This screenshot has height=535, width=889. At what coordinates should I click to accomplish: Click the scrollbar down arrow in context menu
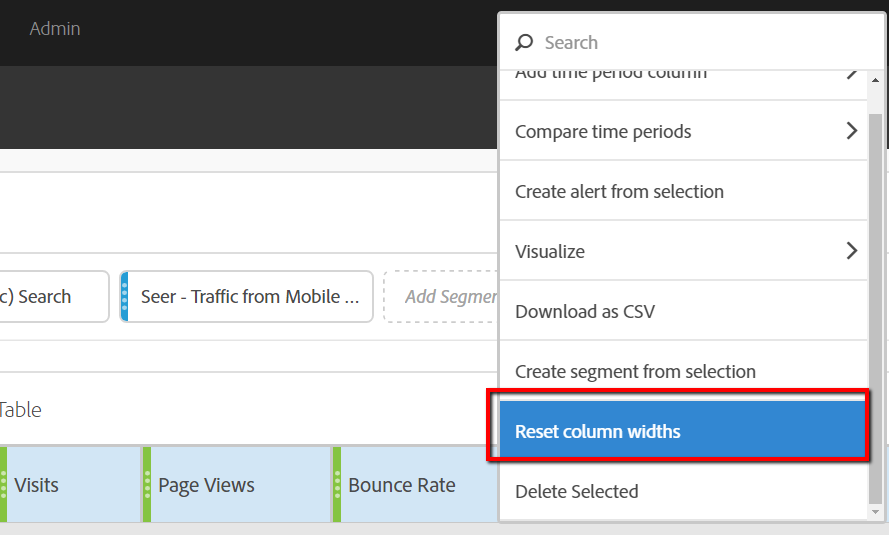click(x=876, y=512)
